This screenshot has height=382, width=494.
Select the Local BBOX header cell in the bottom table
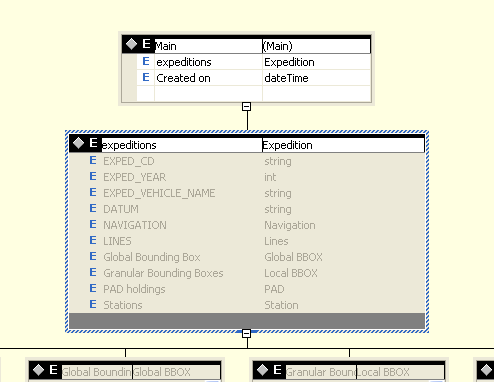(400, 372)
